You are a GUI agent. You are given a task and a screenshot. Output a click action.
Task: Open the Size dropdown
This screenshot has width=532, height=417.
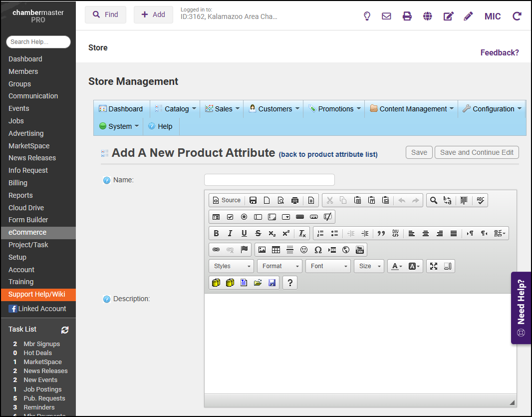point(369,266)
